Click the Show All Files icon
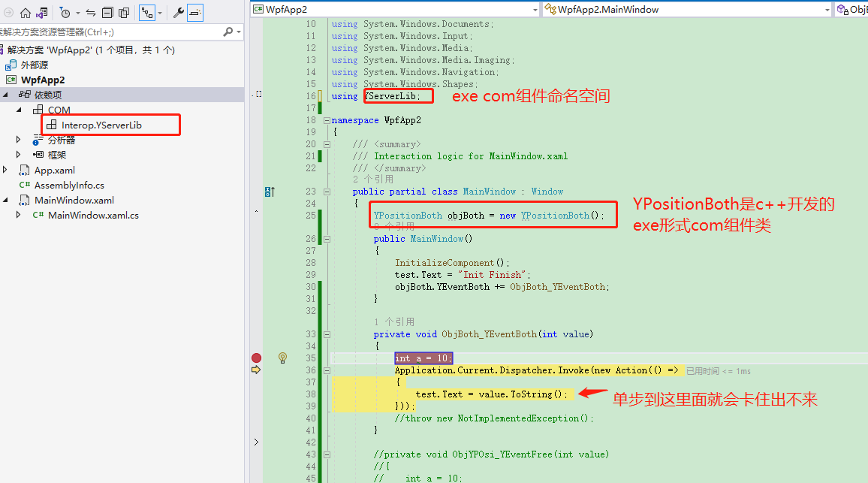868x483 pixels. 124,13
